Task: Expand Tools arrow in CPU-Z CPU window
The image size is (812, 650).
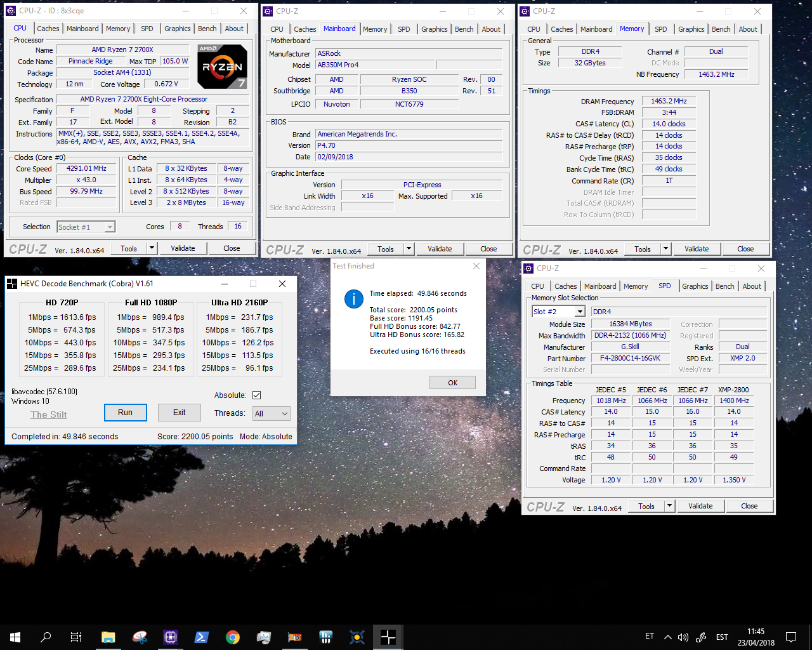Action: 152,248
